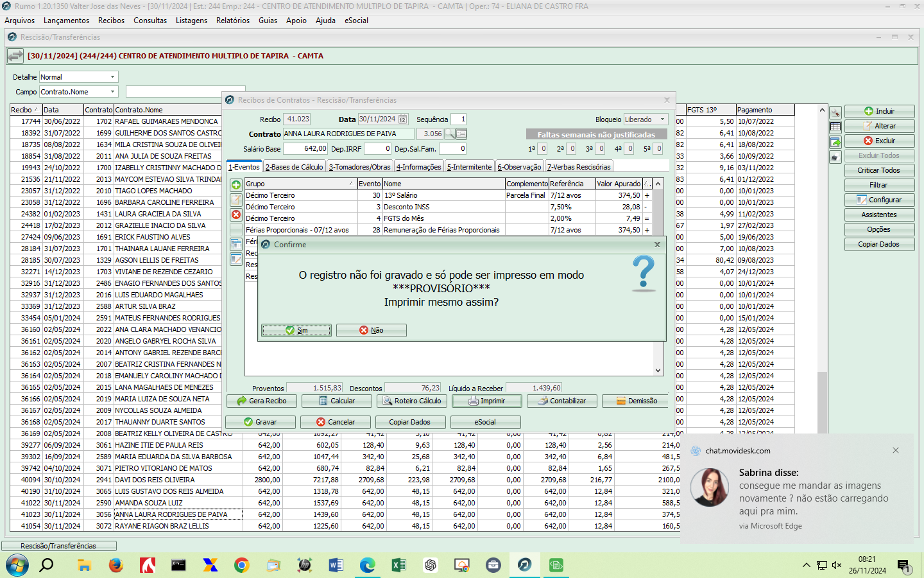Open Excel from the taskbar

398,565
